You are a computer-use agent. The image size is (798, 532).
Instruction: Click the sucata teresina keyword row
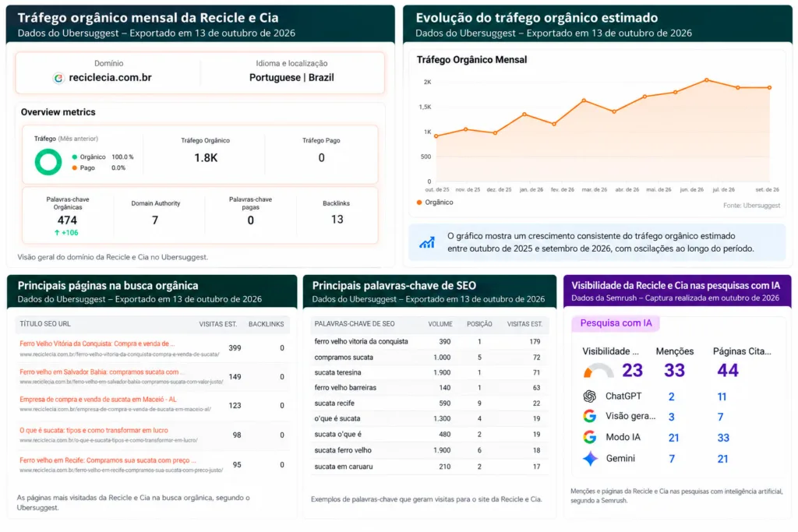[x=428, y=373]
